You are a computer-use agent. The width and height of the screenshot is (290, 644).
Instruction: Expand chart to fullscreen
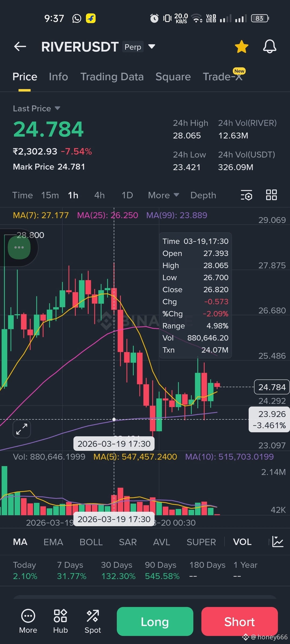pyautogui.click(x=21, y=429)
